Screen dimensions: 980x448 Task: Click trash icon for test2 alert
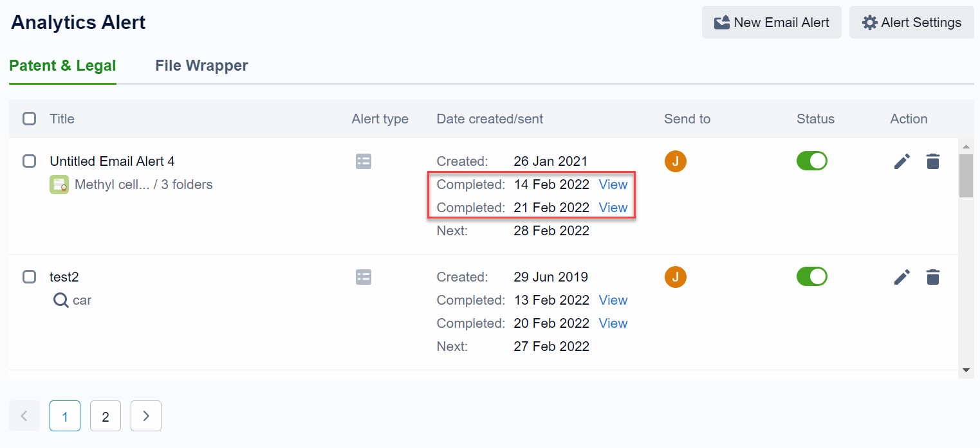(x=932, y=277)
